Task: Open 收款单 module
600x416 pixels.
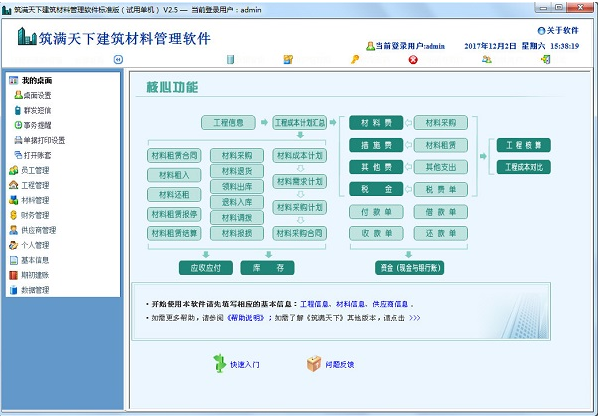Action: pos(376,233)
